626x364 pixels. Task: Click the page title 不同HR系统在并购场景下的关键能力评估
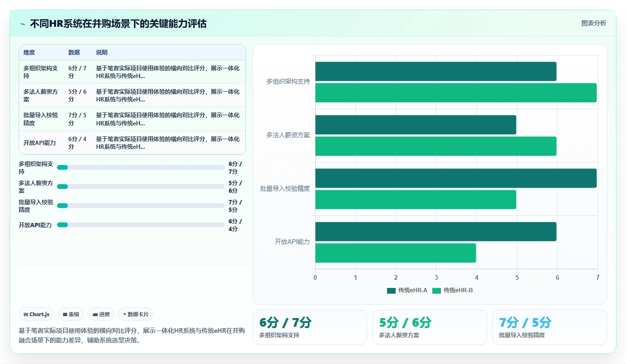point(118,23)
